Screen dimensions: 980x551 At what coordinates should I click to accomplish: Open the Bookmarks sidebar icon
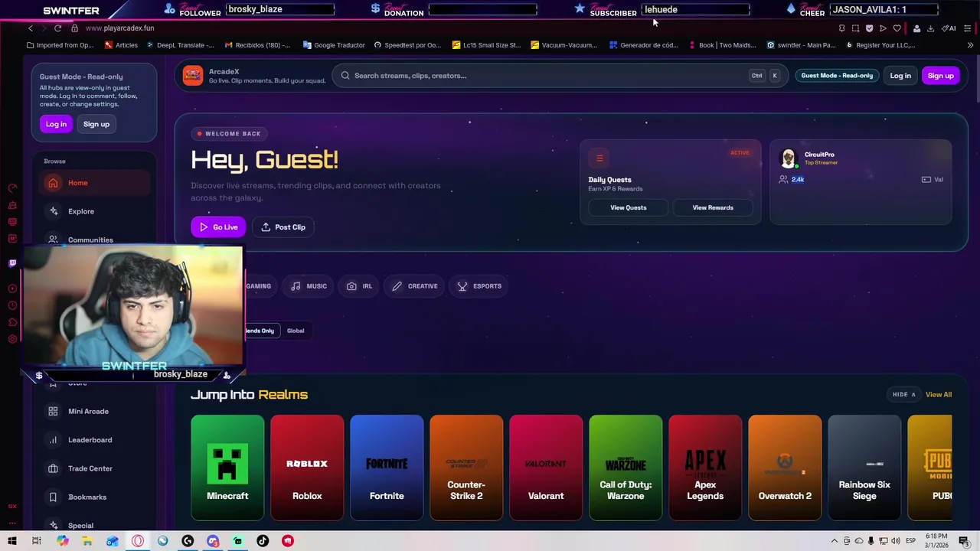tap(53, 497)
